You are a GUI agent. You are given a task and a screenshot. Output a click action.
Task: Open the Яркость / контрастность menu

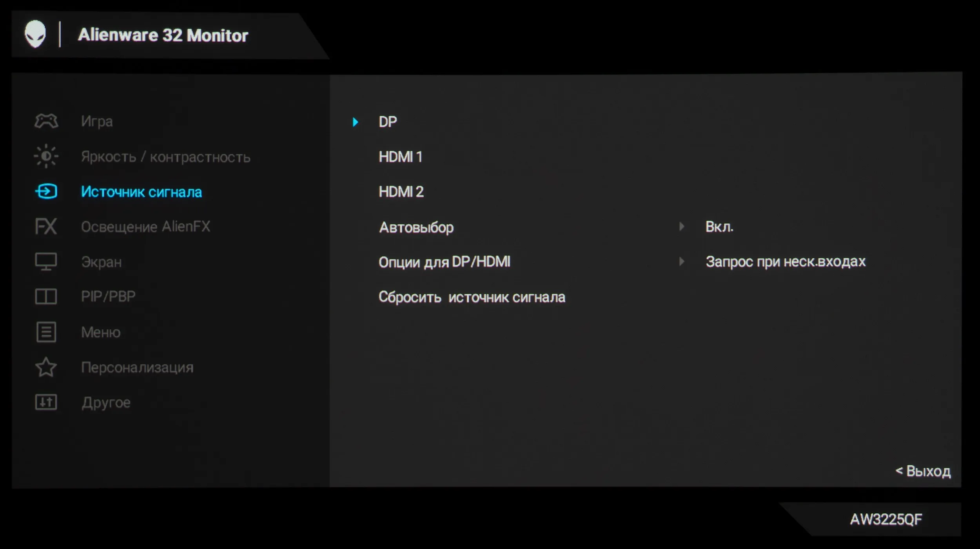point(165,157)
